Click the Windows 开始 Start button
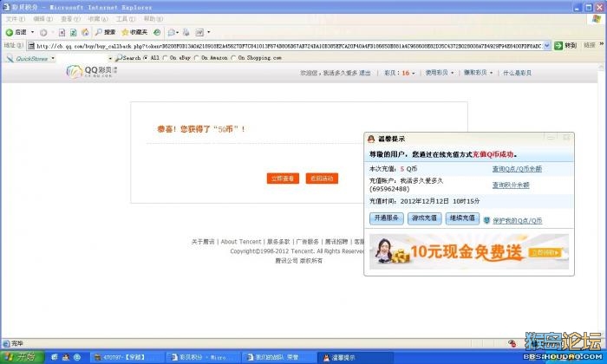Image resolution: width=607 pixels, height=364 pixels. [x=22, y=357]
